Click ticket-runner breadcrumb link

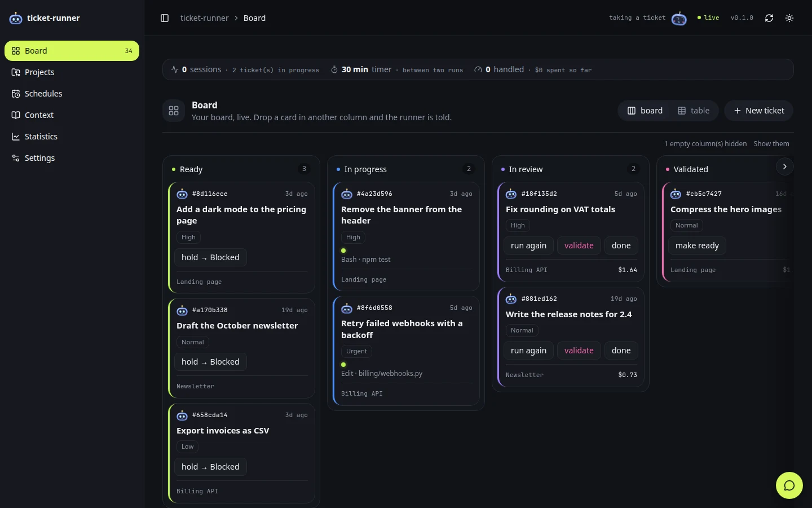[x=204, y=18]
